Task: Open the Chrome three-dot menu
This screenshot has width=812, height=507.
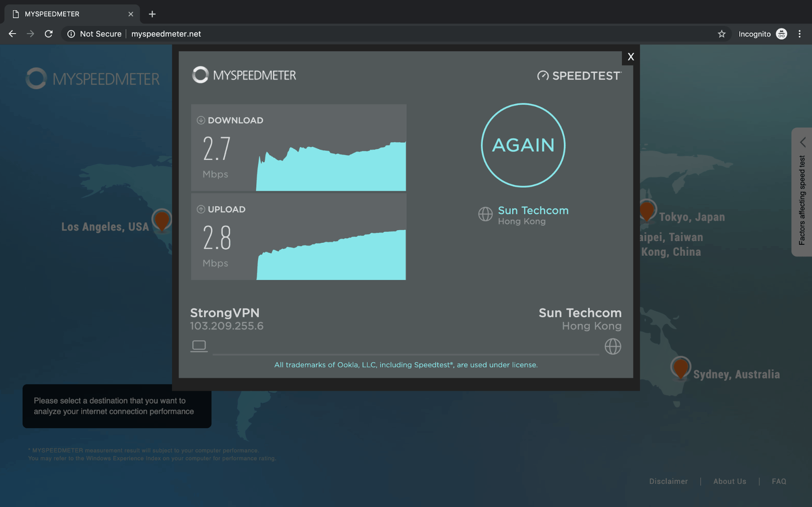Action: coord(799,34)
